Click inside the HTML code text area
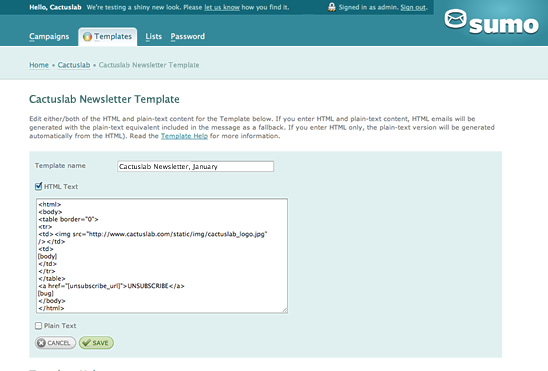This screenshot has width=548, height=371. pyautogui.click(x=162, y=256)
